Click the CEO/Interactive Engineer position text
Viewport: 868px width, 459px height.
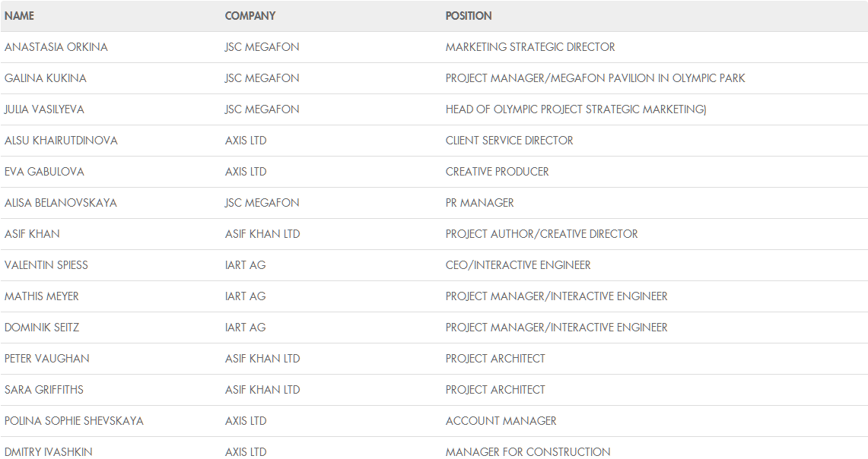[518, 265]
